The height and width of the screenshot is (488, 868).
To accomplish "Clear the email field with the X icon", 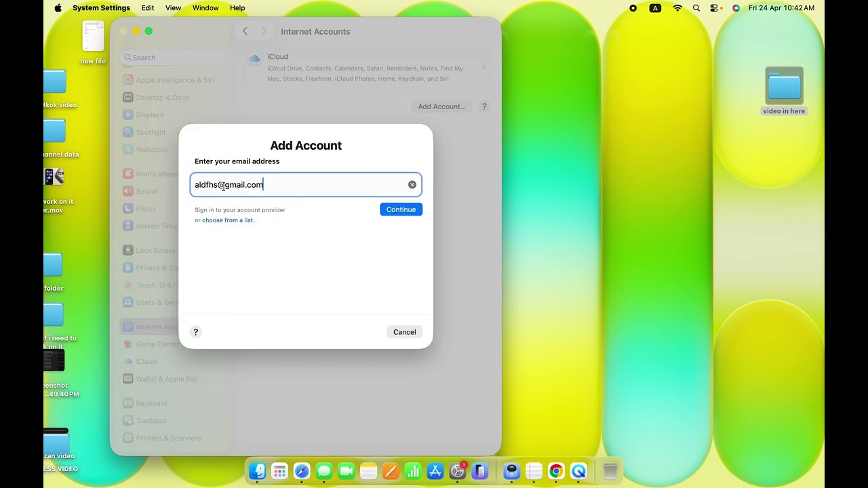I will pos(412,184).
